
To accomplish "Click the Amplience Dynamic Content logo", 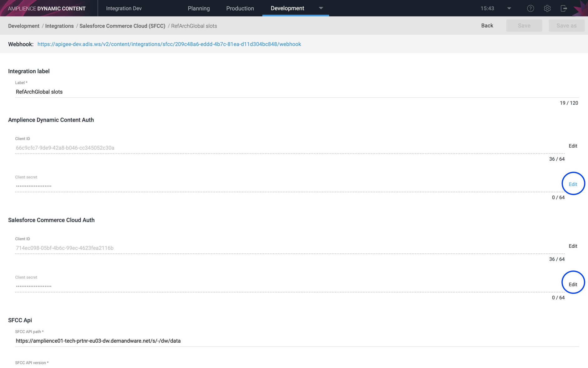I will pos(47,8).
